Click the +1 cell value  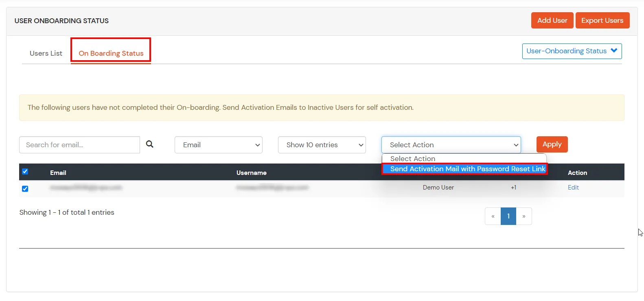(514, 188)
